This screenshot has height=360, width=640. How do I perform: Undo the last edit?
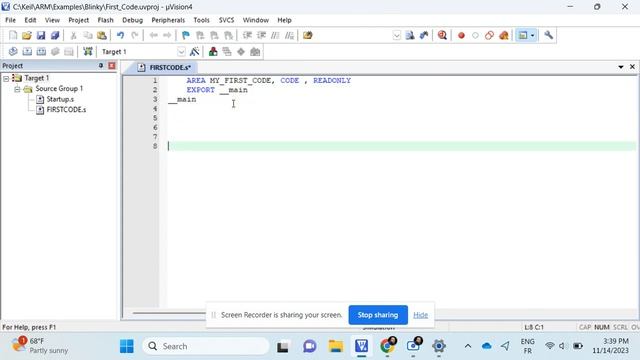(120, 36)
